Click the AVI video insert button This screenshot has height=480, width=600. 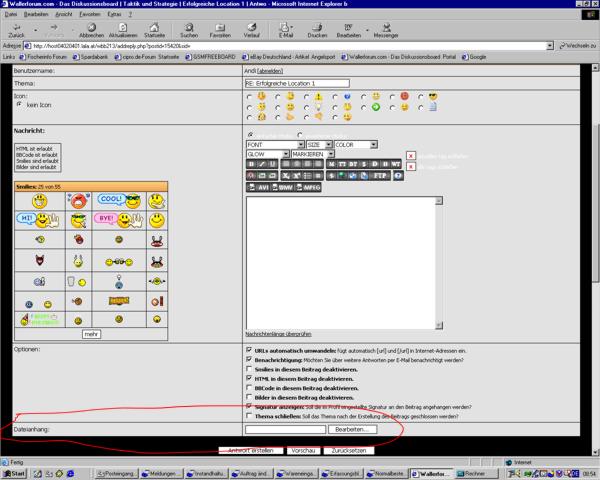[x=263, y=187]
